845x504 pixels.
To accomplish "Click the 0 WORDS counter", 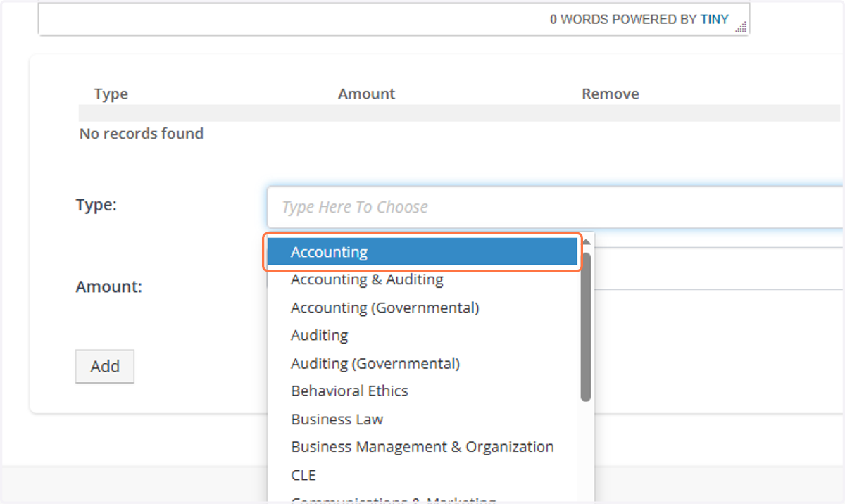I will [x=580, y=20].
